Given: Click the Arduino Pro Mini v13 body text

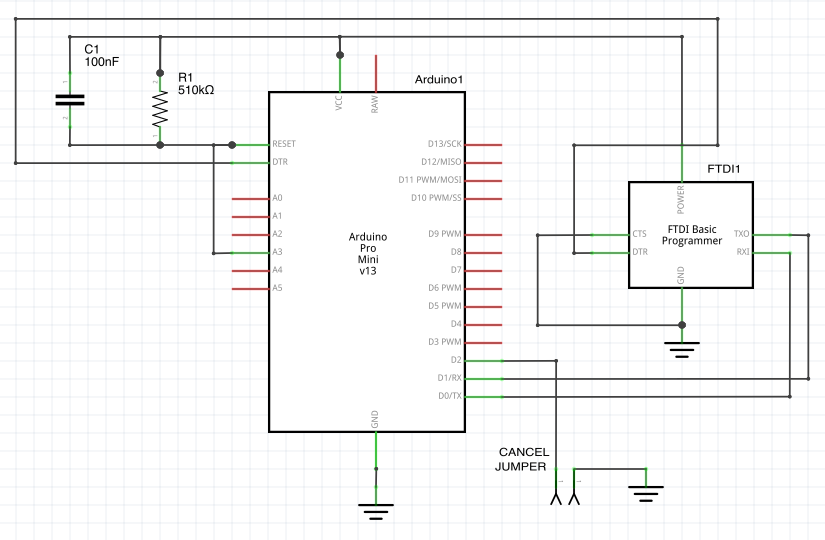Looking at the screenshot, I should [x=368, y=254].
